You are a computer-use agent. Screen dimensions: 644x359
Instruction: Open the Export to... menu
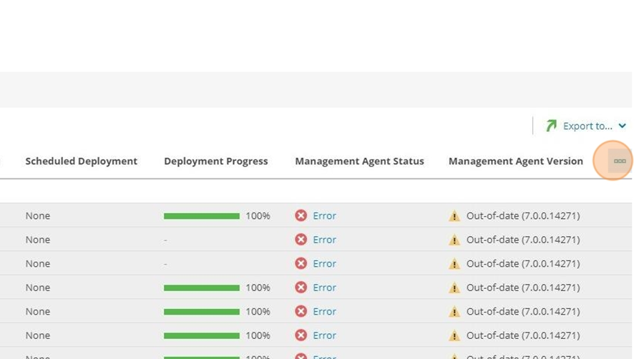point(587,126)
